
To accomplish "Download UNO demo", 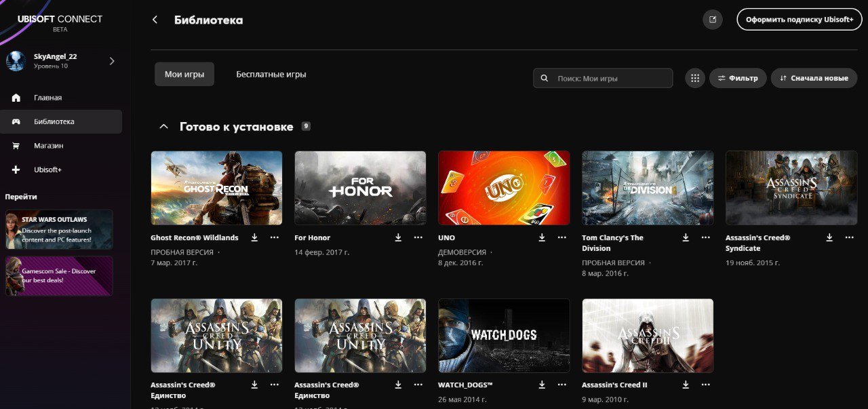I will tap(542, 237).
